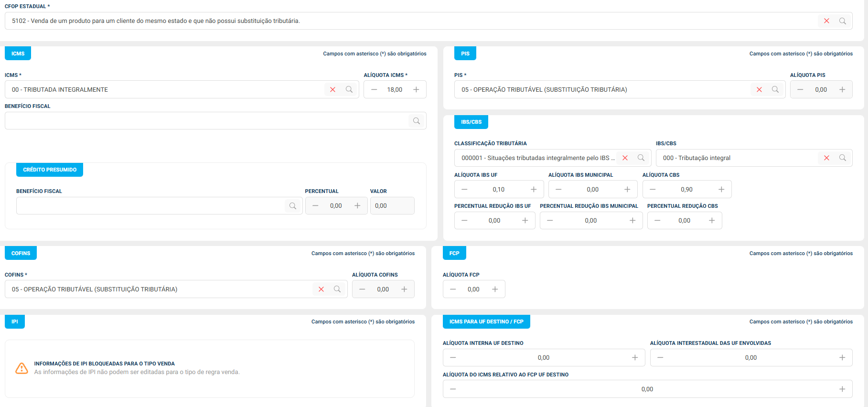Click the ICMS para UF Destino / FCP tab
Screen dimensions: 868x407
pyautogui.click(x=486, y=321)
